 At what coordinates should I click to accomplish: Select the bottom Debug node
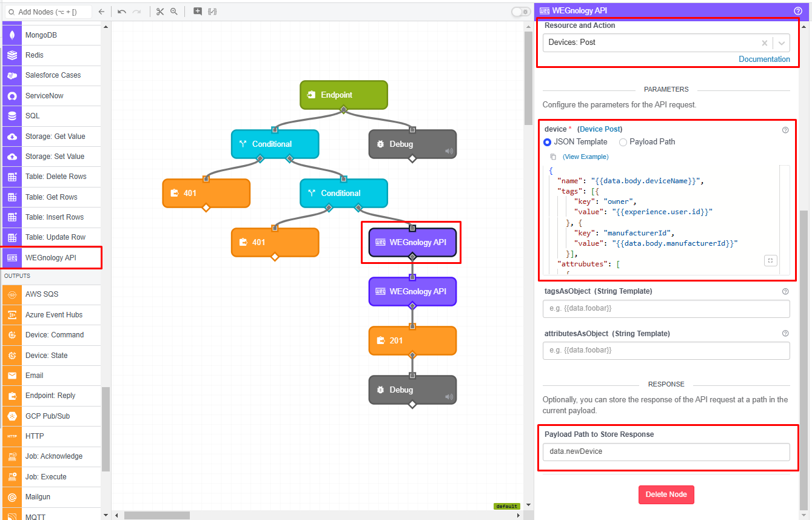click(412, 390)
